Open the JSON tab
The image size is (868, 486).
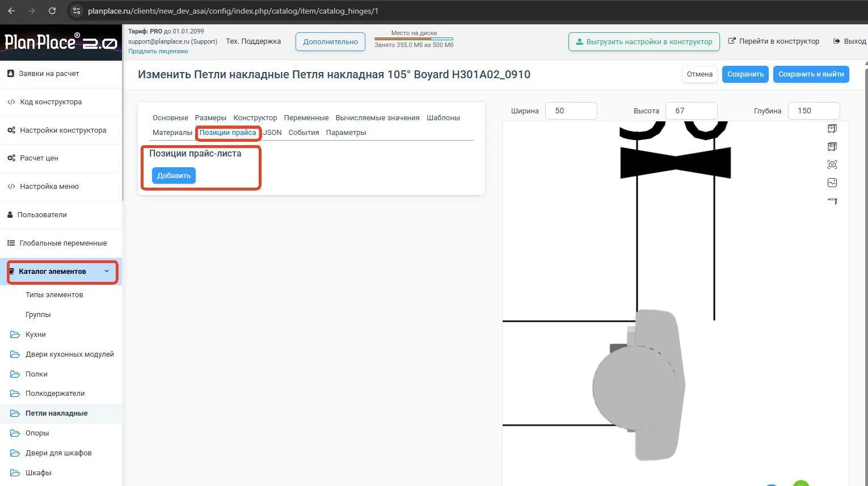pos(272,133)
